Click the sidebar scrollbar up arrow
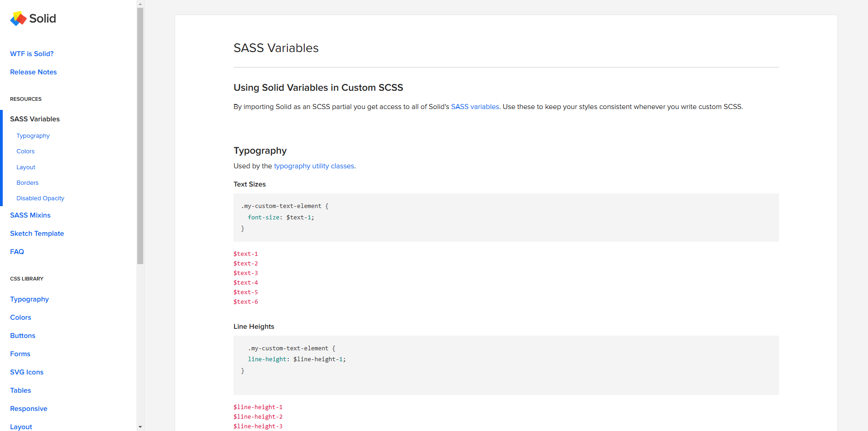 (140, 4)
